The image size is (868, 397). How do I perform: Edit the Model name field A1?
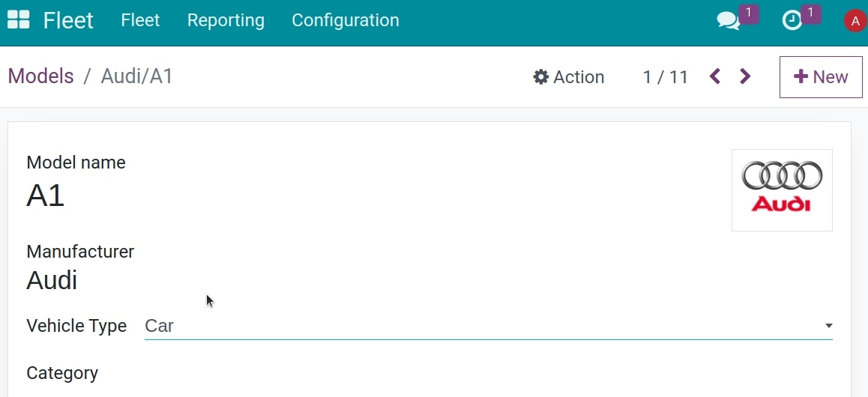[46, 196]
